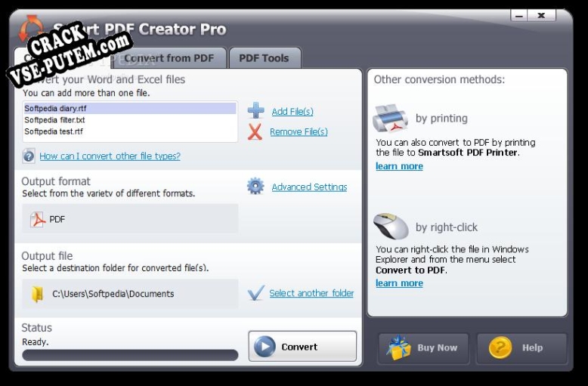
Task: Click the PDF document icon in Output format
Action: pyautogui.click(x=38, y=219)
